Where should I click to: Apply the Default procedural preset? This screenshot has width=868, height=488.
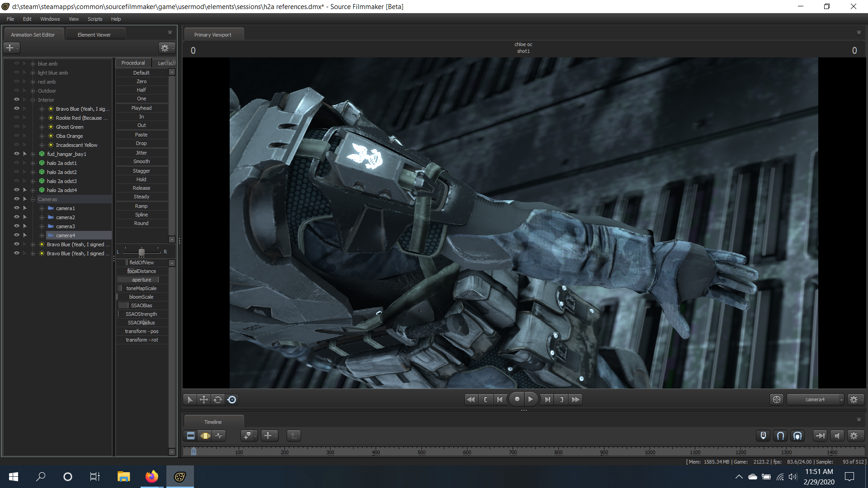142,73
